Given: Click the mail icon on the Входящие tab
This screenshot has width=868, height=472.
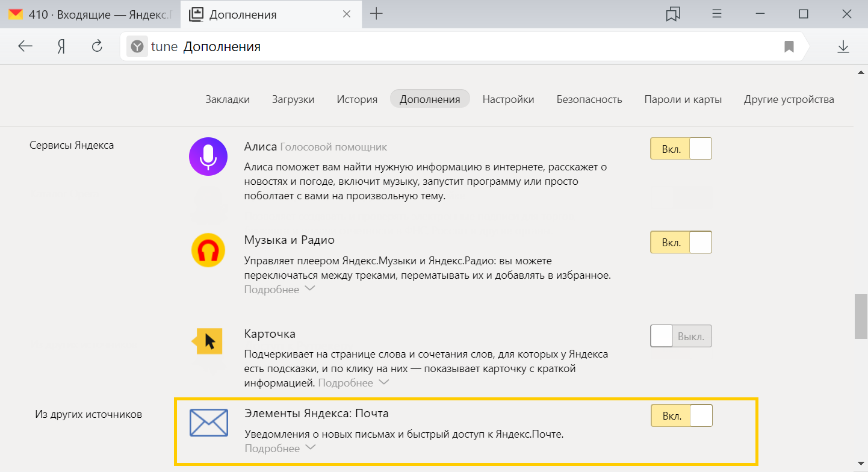Looking at the screenshot, I should point(16,14).
